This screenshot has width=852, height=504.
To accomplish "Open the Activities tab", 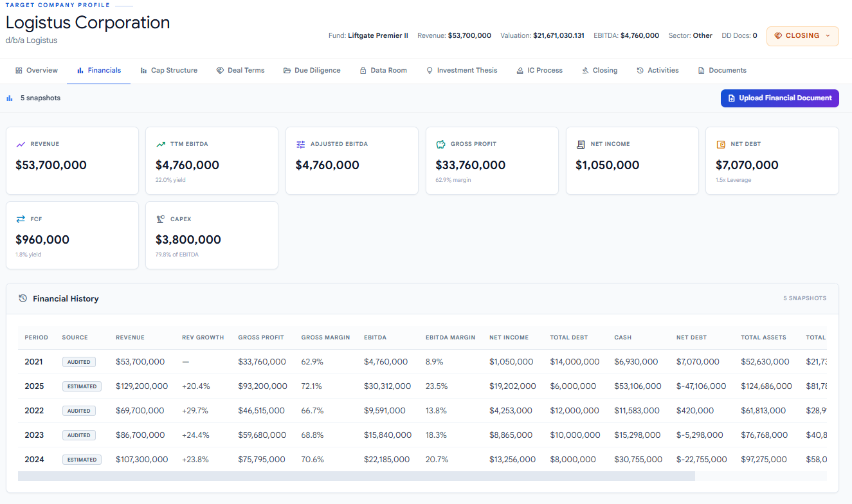I will [x=658, y=71].
